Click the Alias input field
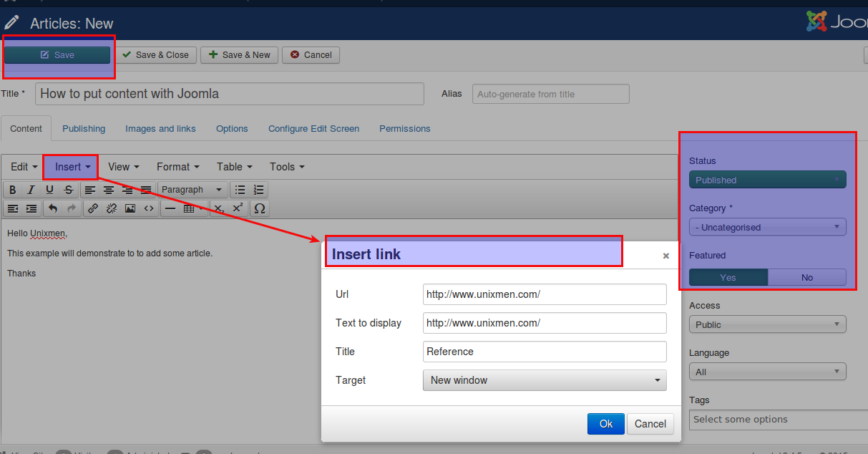Viewport: 868px width, 454px height. click(x=551, y=94)
